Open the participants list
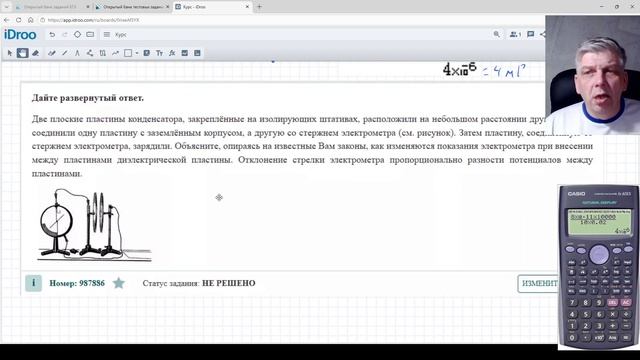This screenshot has height=360, width=640. (x=515, y=35)
